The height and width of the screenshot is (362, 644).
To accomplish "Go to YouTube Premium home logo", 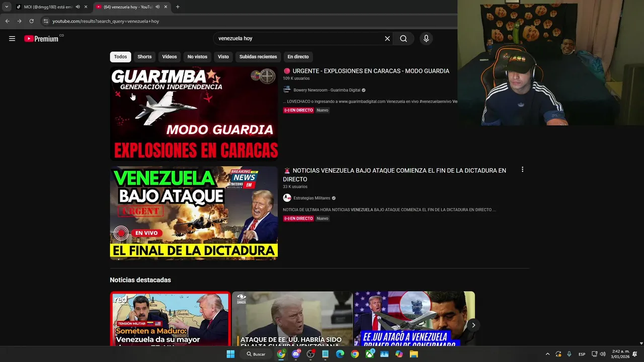I will click(x=41, y=39).
